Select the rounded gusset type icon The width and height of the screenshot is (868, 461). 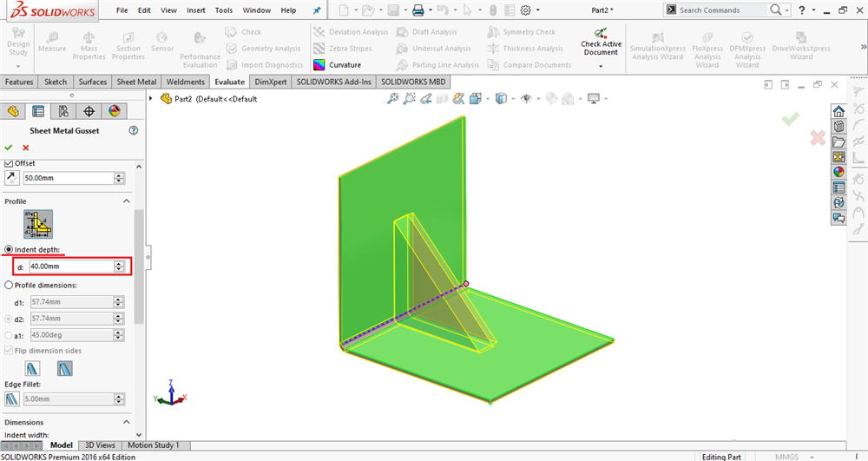coord(32,369)
